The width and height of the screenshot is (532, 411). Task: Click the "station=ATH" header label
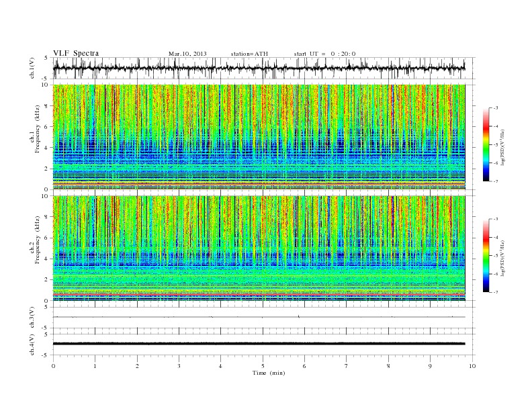[249, 54]
